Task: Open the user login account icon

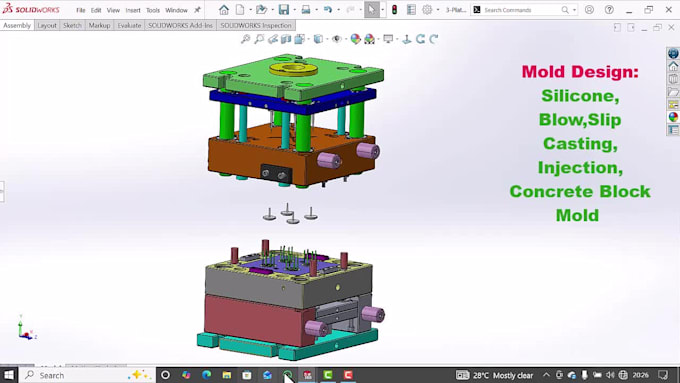Action: (x=589, y=10)
